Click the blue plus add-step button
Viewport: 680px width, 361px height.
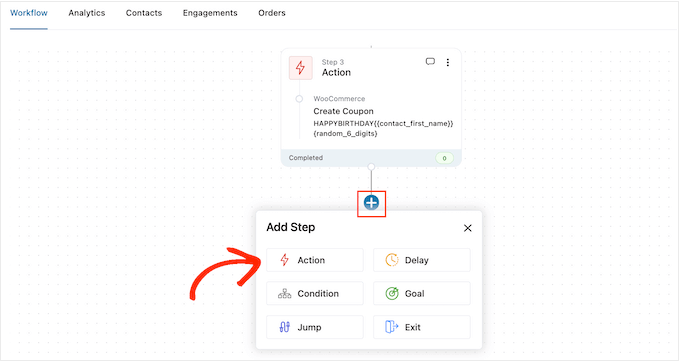pyautogui.click(x=371, y=203)
